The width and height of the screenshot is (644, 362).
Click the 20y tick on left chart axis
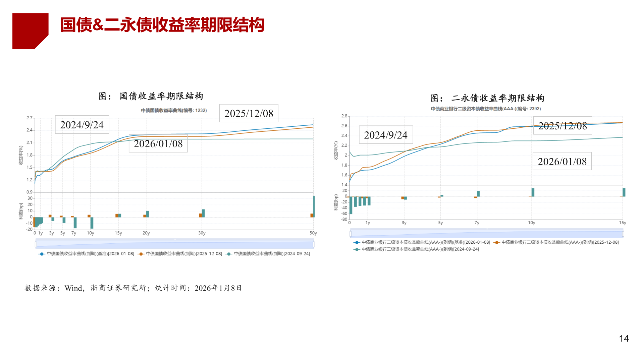[x=146, y=233]
